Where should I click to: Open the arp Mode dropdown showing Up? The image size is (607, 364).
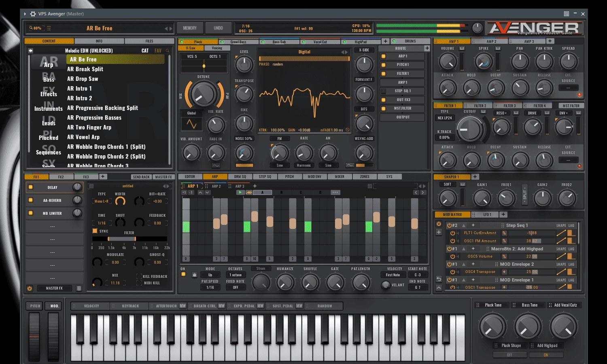point(210,275)
